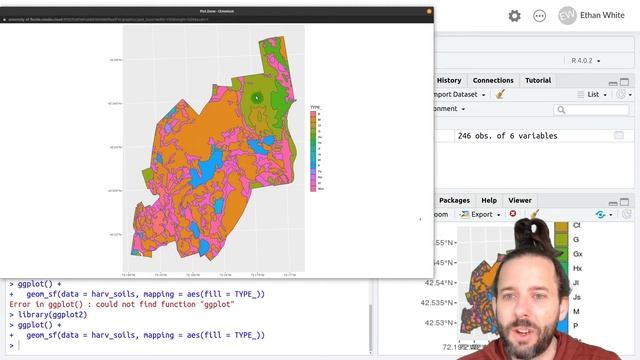Switch to the Packages tab

(x=454, y=200)
